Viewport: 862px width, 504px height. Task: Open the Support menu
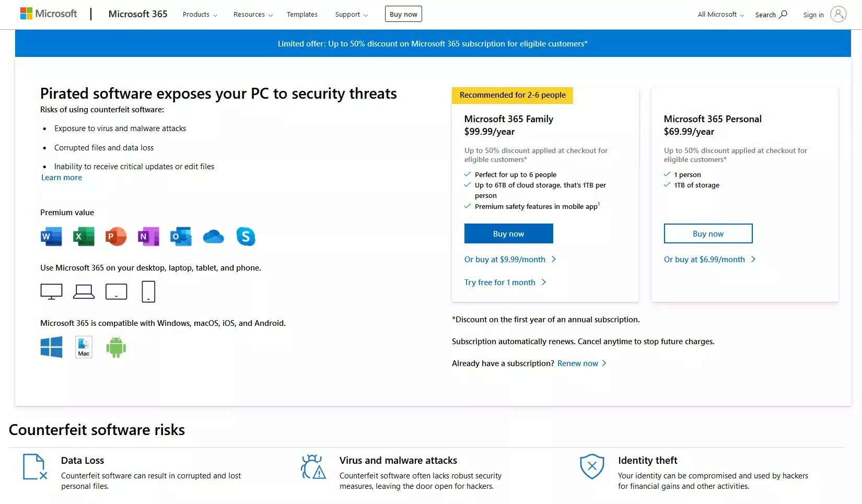pyautogui.click(x=351, y=15)
